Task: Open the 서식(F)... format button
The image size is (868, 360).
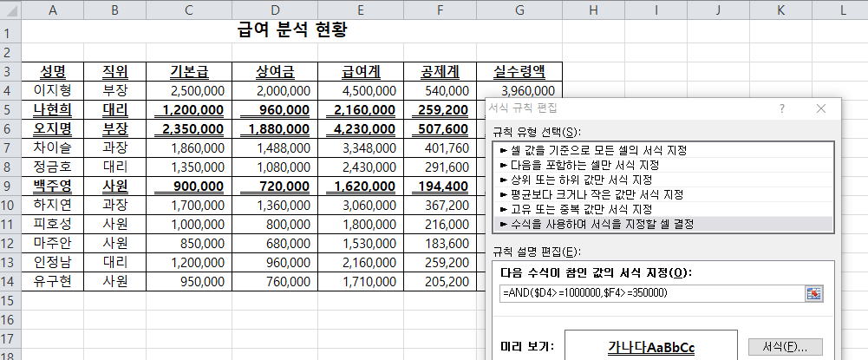Action: click(784, 346)
